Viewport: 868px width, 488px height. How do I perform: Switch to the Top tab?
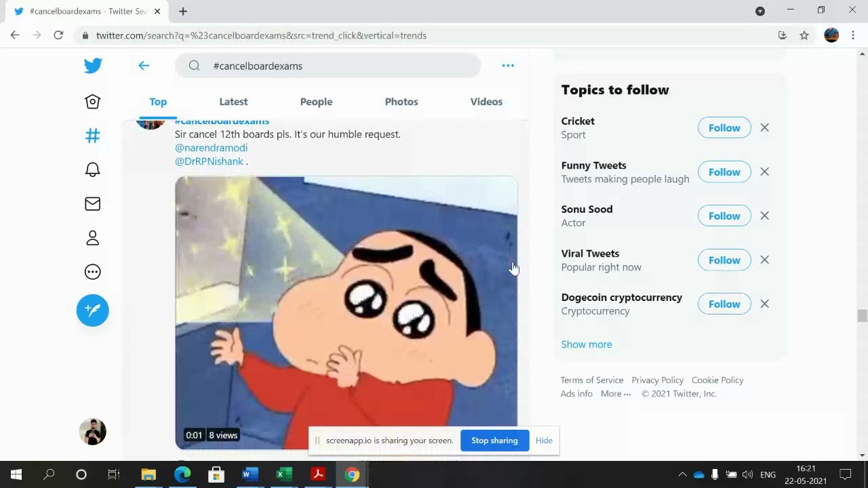click(x=158, y=102)
